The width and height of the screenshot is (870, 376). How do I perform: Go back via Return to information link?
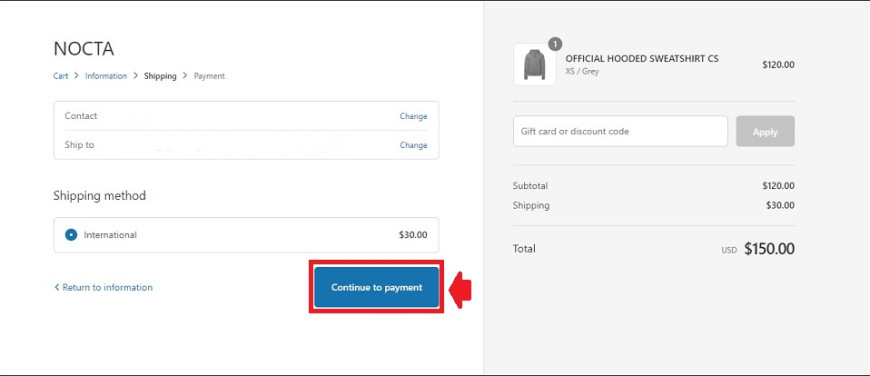[103, 287]
